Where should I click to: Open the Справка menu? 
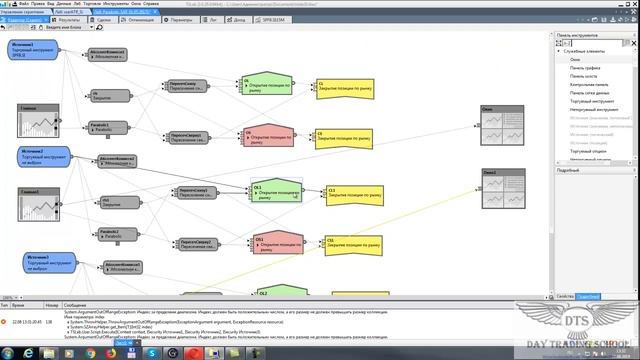pyautogui.click(x=151, y=4)
